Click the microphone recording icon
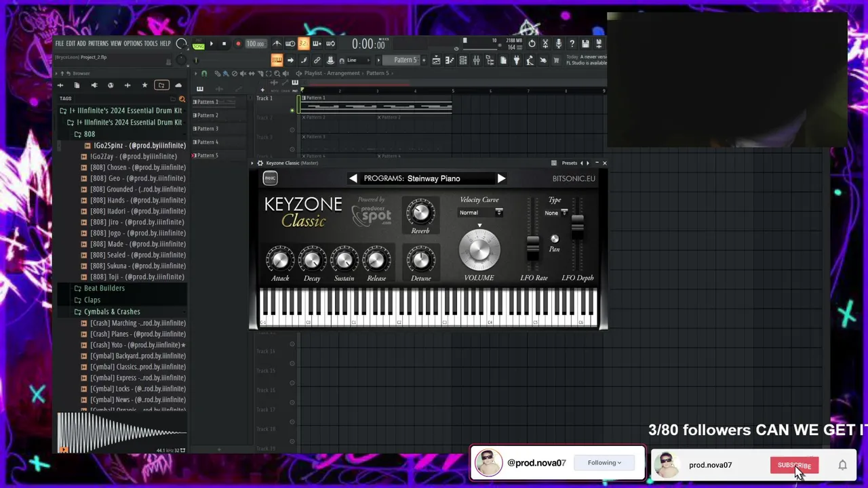Screen dimensions: 868x488 [558, 44]
